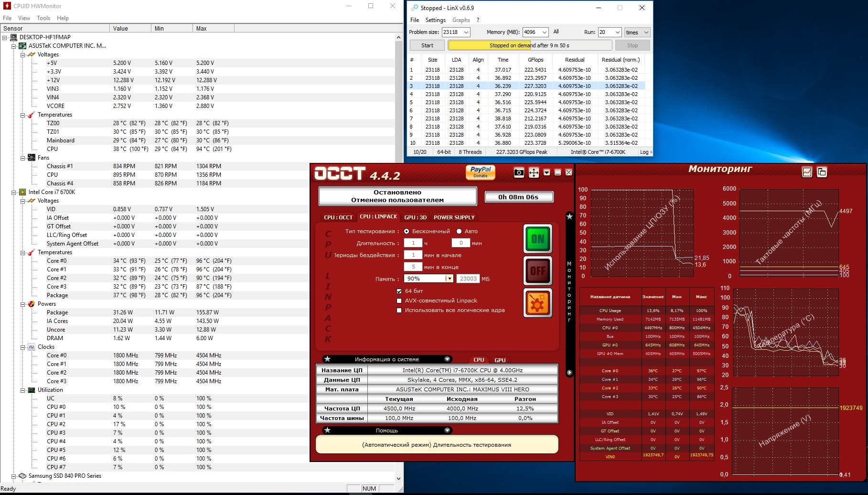Click the Intel Core i7 6700K chip icon
868x495 pixels.
click(22, 192)
